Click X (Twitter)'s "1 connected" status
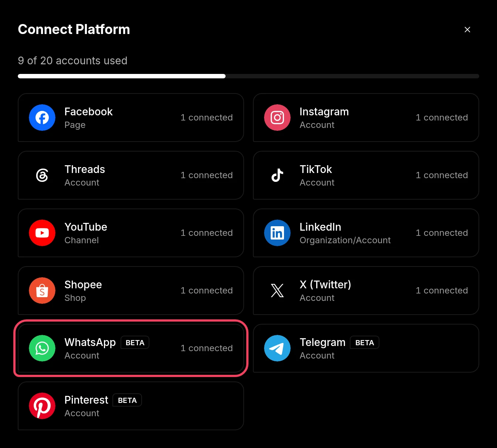Viewport: 497px width, 448px height. click(442, 291)
